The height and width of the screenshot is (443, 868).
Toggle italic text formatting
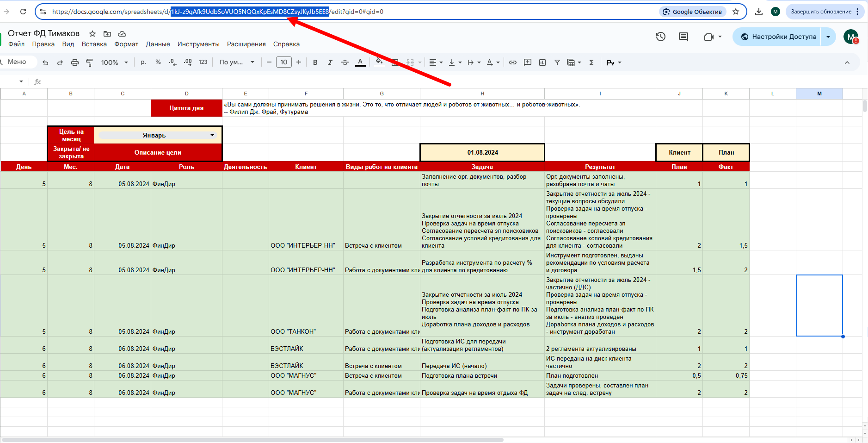tap(330, 62)
